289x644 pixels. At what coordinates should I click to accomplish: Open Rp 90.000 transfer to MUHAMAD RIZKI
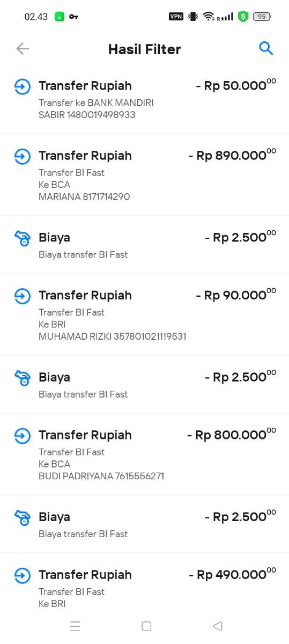coord(144,315)
